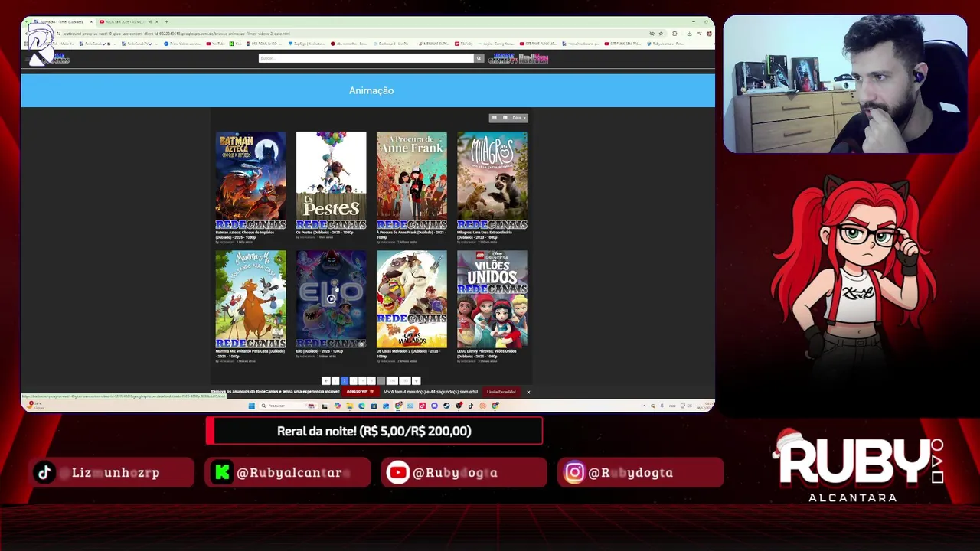Open the LEGO Vilões Unidos poster
Screen dimensions: 980x551
pos(492,299)
